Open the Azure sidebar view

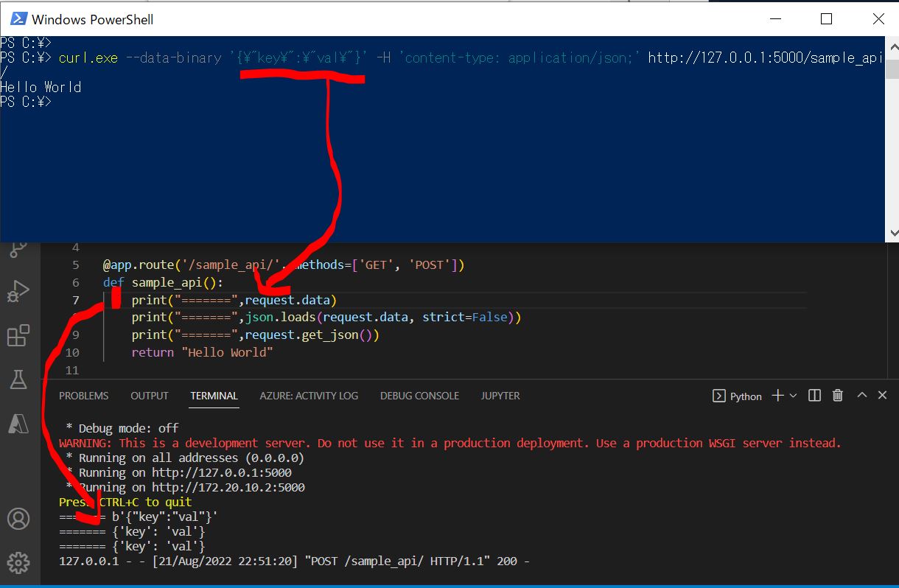tap(18, 423)
